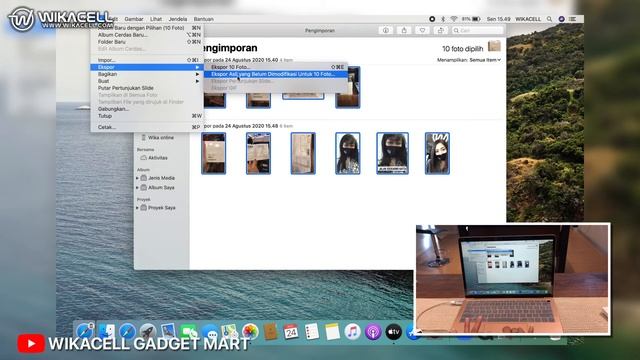Image resolution: width=640 pixels, height=360 pixels.
Task: Click the 10 foto dipilih label
Action: [x=462, y=49]
